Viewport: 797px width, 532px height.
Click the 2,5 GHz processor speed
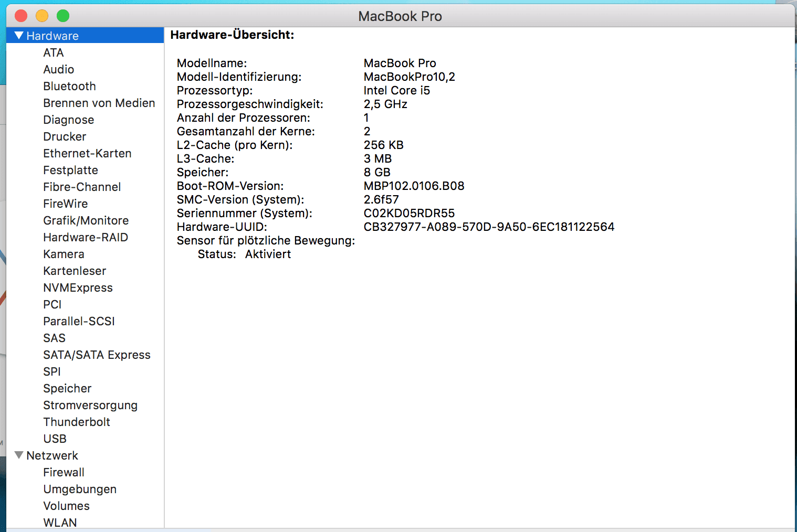point(385,104)
